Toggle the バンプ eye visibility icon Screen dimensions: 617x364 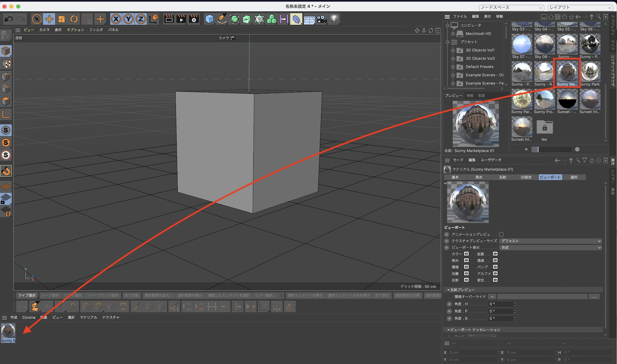[x=495, y=267]
